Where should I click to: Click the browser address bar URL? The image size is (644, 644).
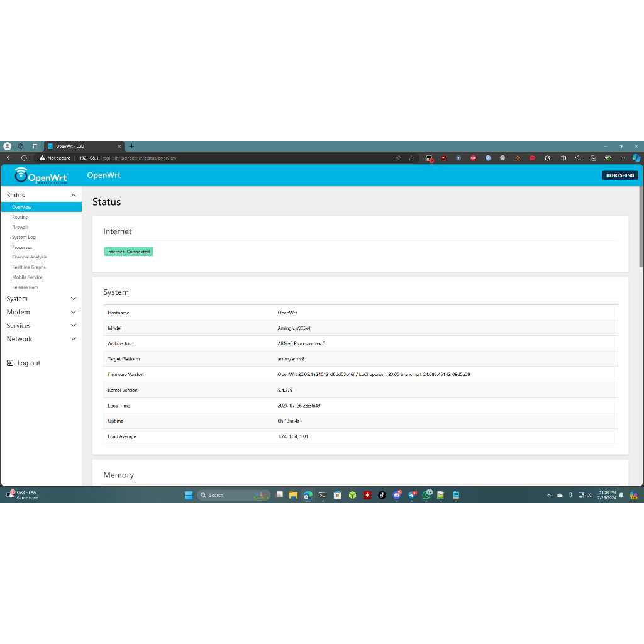point(128,158)
